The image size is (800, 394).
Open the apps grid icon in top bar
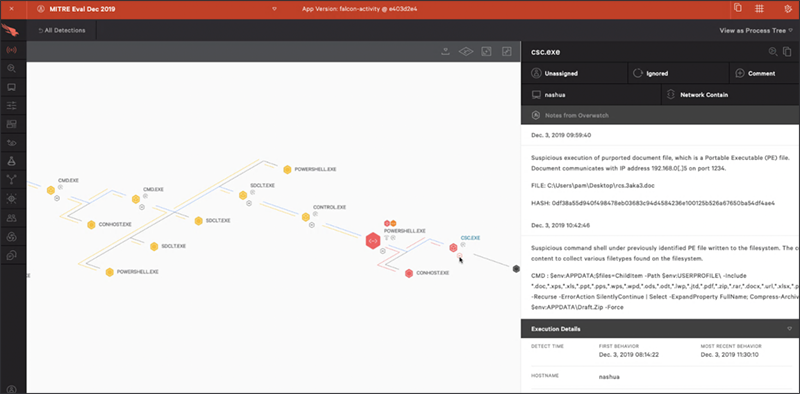(760, 9)
